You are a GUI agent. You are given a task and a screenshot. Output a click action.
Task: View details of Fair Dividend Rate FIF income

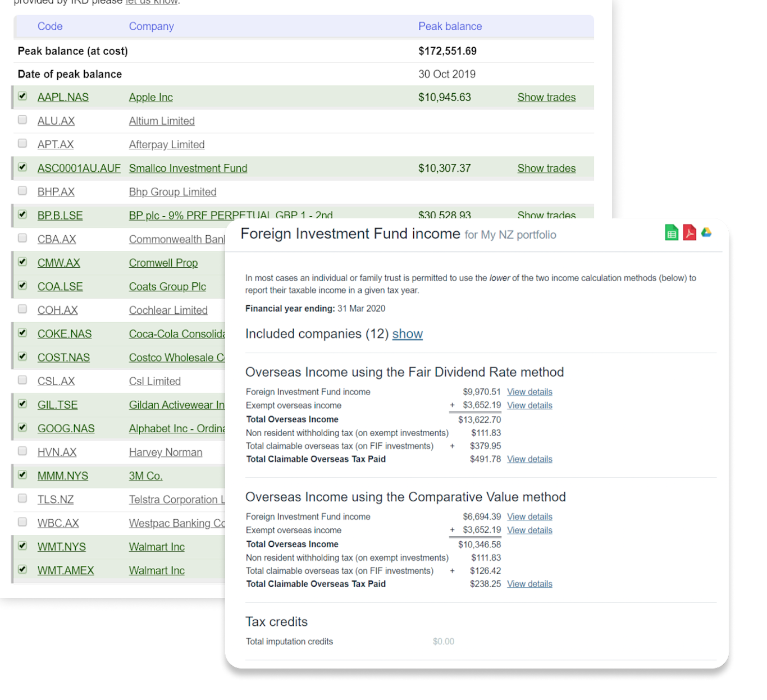point(529,392)
